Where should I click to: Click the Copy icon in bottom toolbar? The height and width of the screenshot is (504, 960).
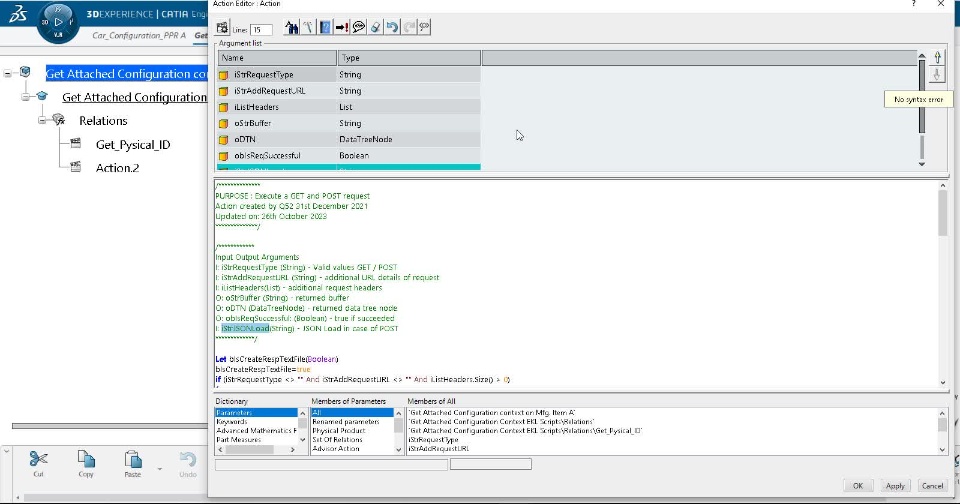86,459
